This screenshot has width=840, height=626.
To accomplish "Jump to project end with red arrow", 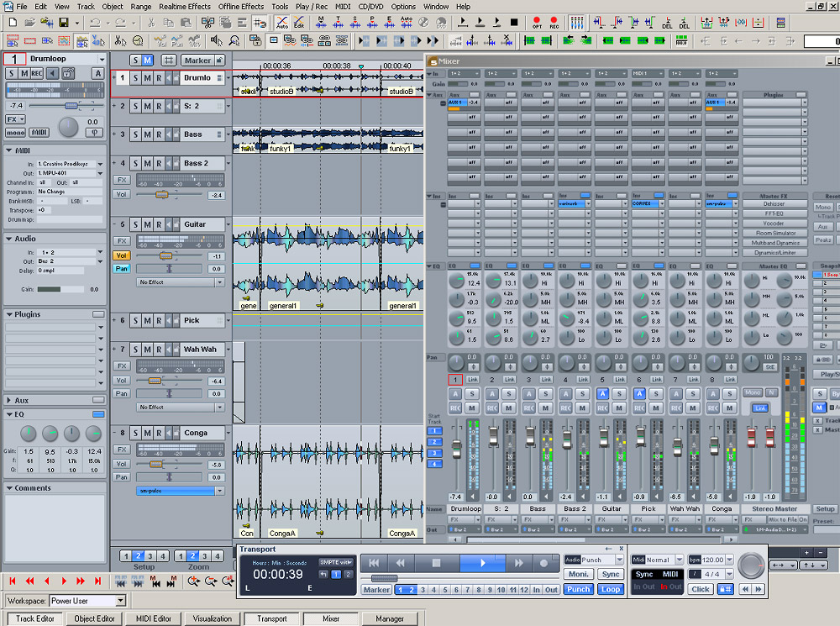I will click(x=98, y=581).
